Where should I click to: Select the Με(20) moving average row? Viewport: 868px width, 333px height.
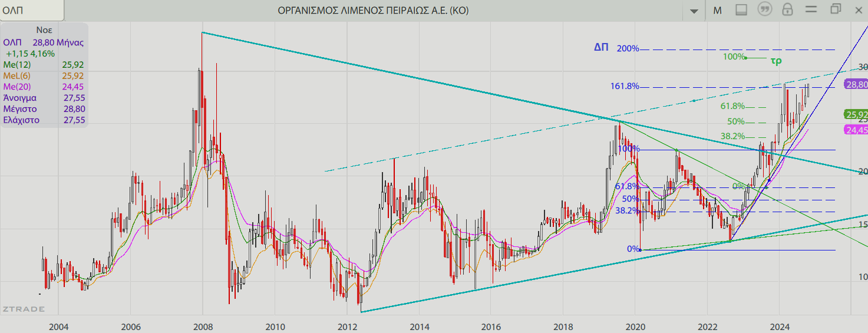44,87
